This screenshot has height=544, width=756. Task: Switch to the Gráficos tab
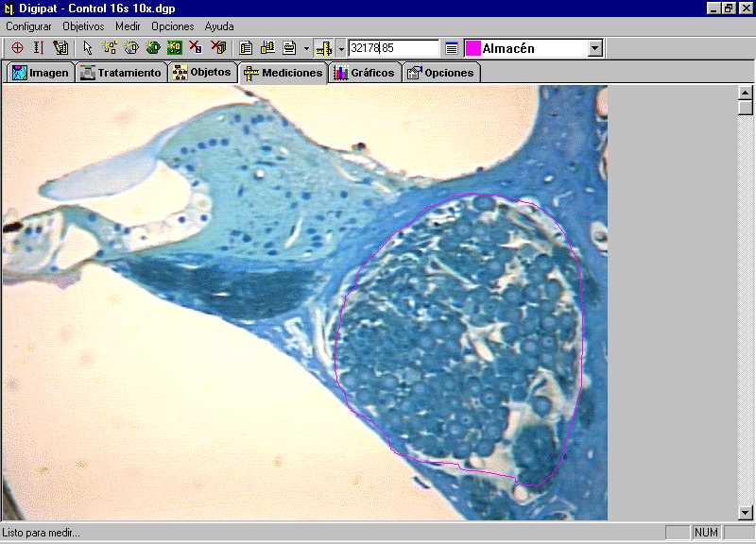(x=365, y=73)
